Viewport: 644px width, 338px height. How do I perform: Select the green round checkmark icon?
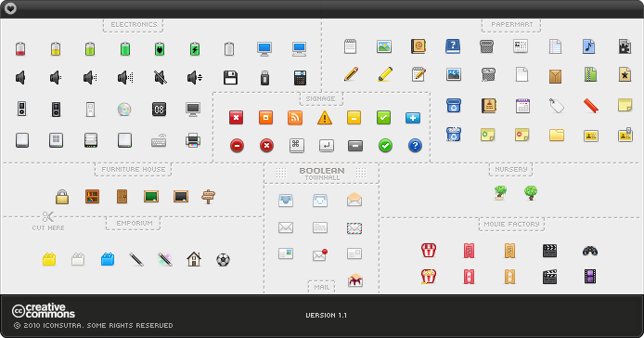[x=385, y=146]
